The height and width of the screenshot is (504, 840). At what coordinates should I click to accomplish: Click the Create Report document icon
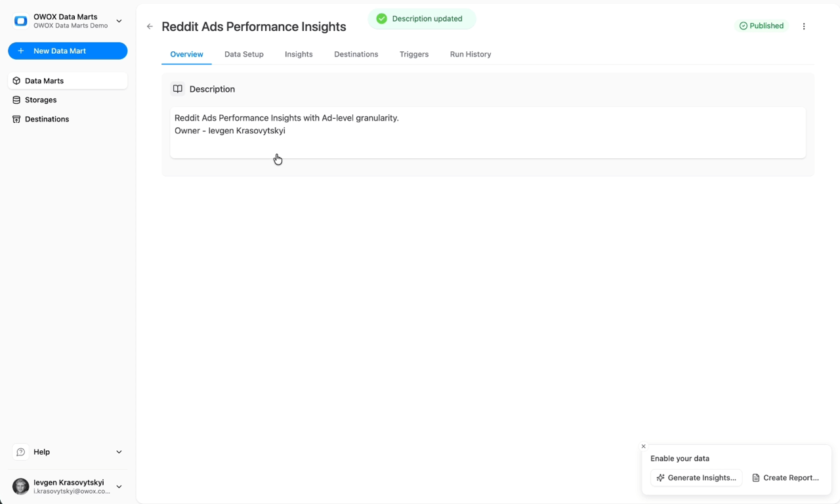click(x=756, y=478)
